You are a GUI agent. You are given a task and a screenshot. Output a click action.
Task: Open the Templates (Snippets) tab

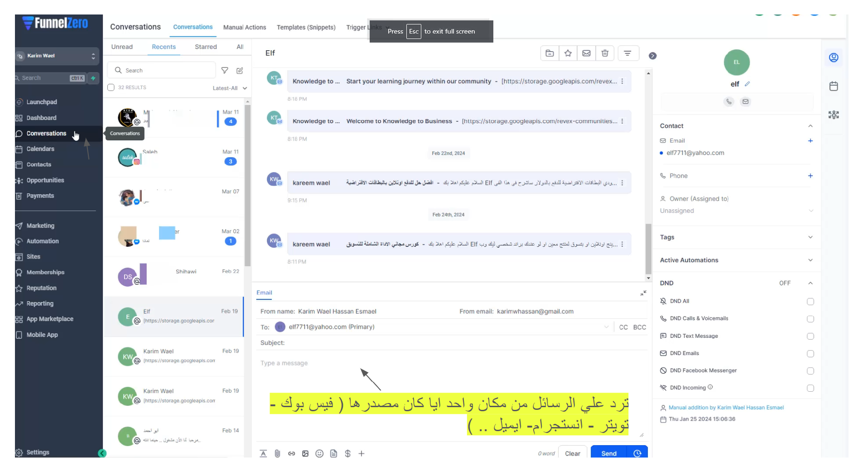[x=306, y=27]
